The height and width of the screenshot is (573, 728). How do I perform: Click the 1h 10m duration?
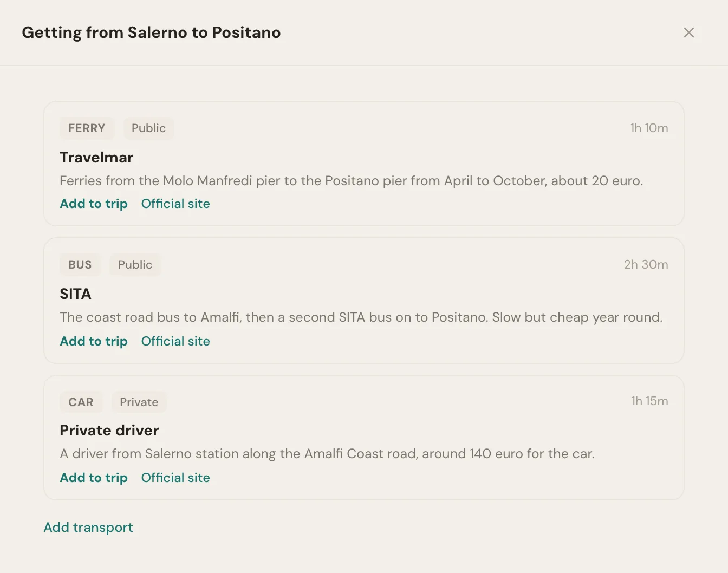point(649,128)
